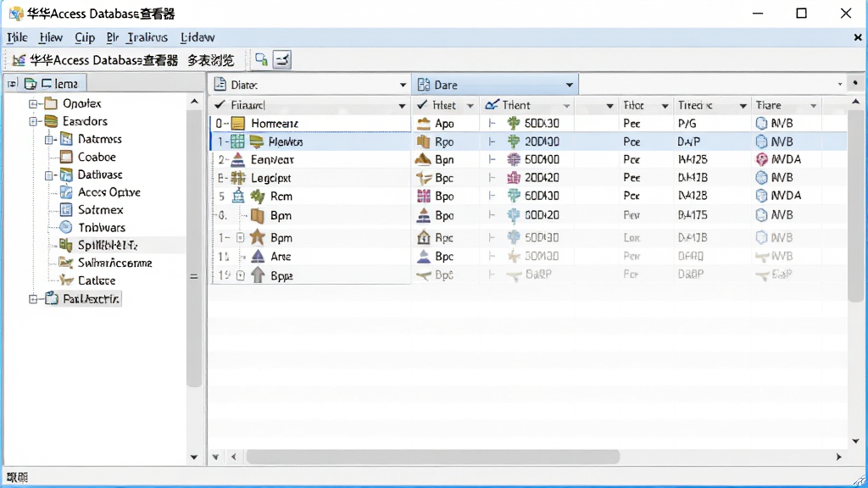Open the File menu
Viewport: 868px width, 488px height.
click(x=17, y=37)
